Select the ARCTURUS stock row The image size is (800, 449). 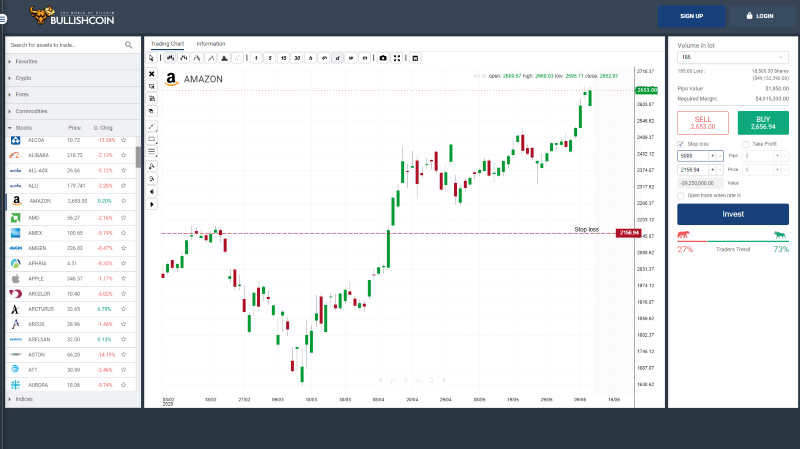[71, 309]
